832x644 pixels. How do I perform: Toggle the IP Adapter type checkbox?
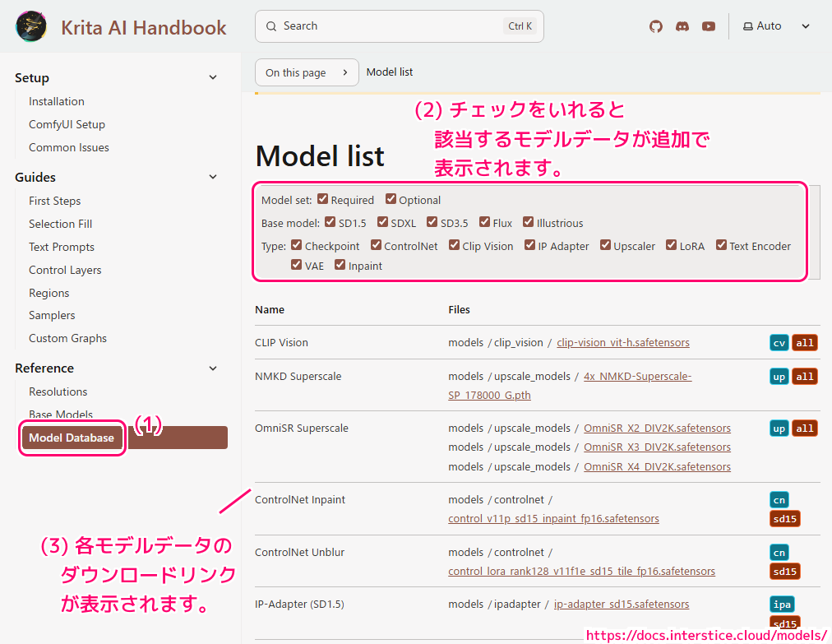pyautogui.click(x=529, y=245)
